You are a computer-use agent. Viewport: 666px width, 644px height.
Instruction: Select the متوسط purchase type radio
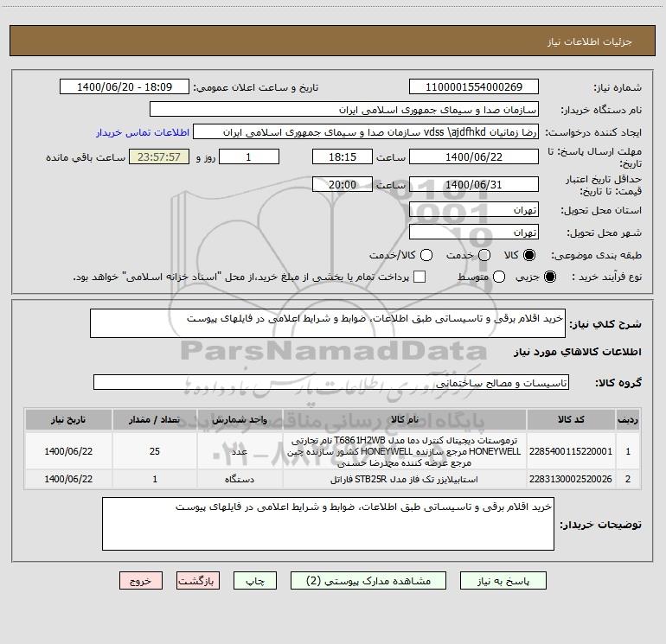click(499, 277)
